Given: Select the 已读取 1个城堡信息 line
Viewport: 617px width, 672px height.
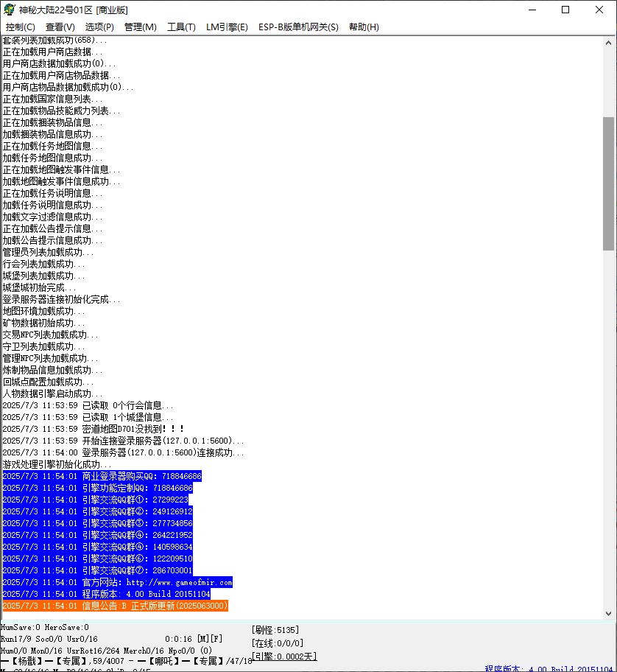Looking at the screenshot, I should click(x=88, y=417).
